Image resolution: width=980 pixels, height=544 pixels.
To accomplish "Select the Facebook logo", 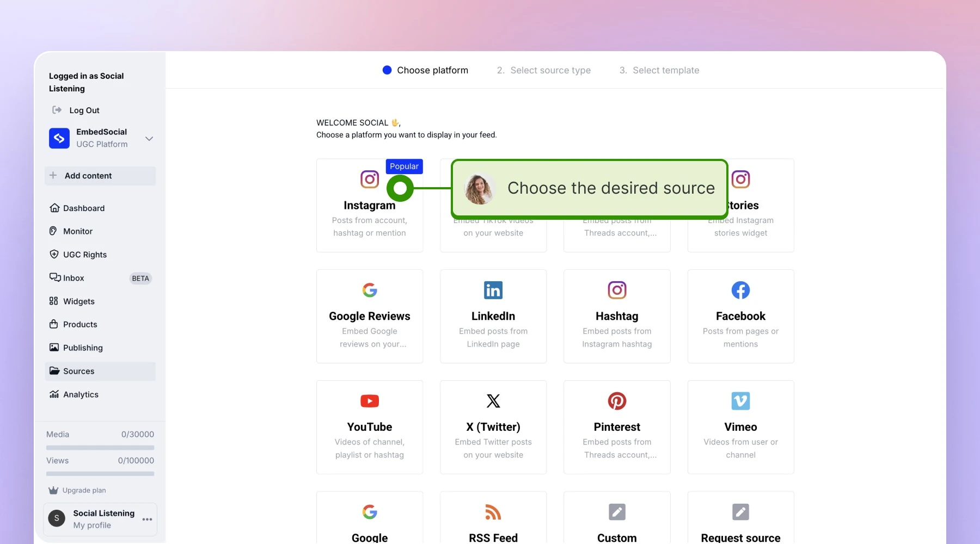I will (740, 290).
